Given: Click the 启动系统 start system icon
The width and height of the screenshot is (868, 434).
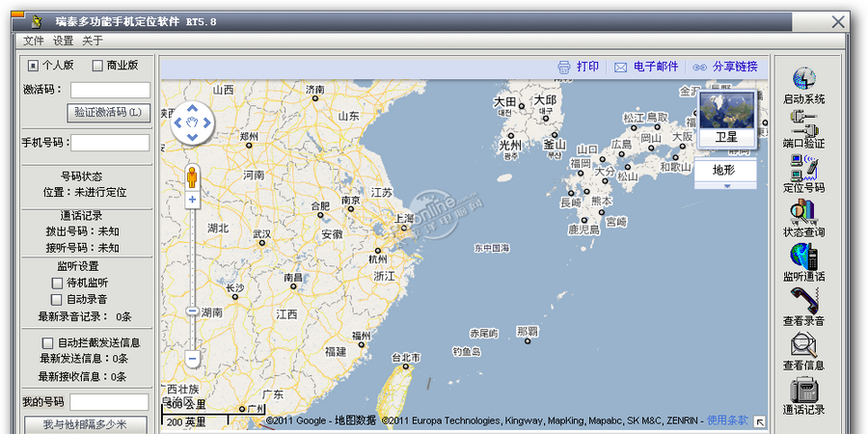Looking at the screenshot, I should pos(803,78).
